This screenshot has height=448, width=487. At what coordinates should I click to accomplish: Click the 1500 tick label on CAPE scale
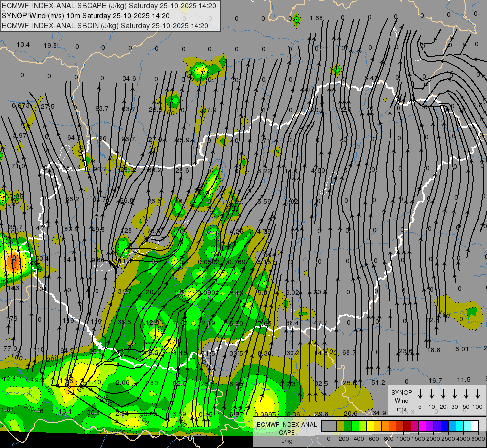[418, 439]
